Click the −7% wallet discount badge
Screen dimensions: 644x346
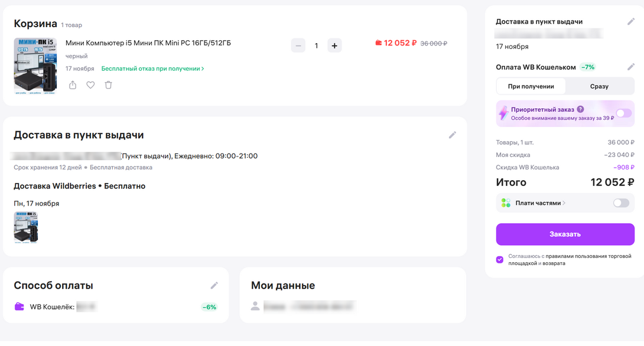click(588, 67)
